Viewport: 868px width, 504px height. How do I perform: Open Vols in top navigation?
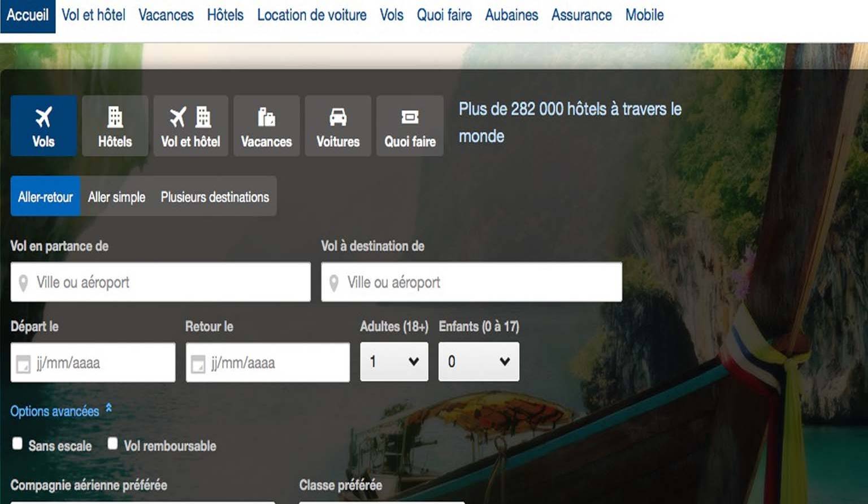[x=392, y=15]
